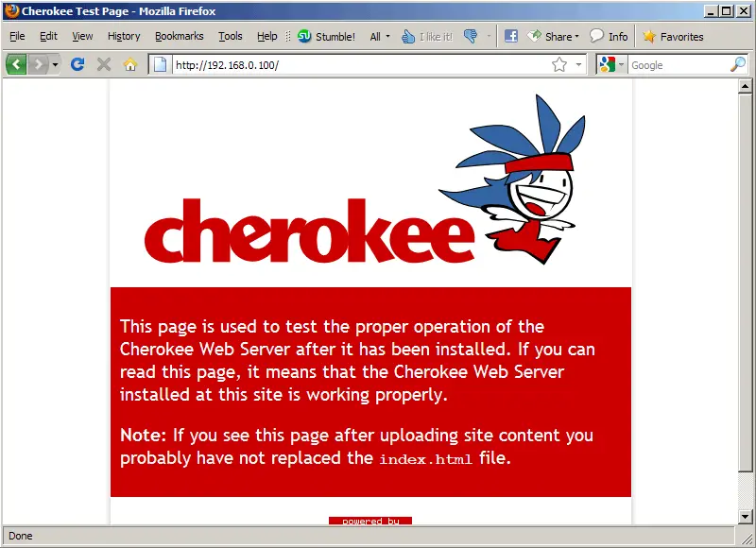This screenshot has height=548, width=756.
Task: Open the File menu
Action: pyautogui.click(x=17, y=36)
